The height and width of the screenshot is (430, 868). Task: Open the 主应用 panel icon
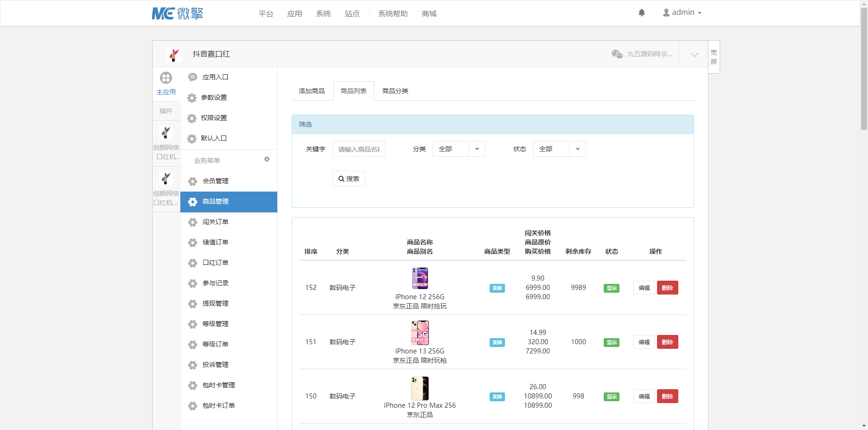point(166,78)
